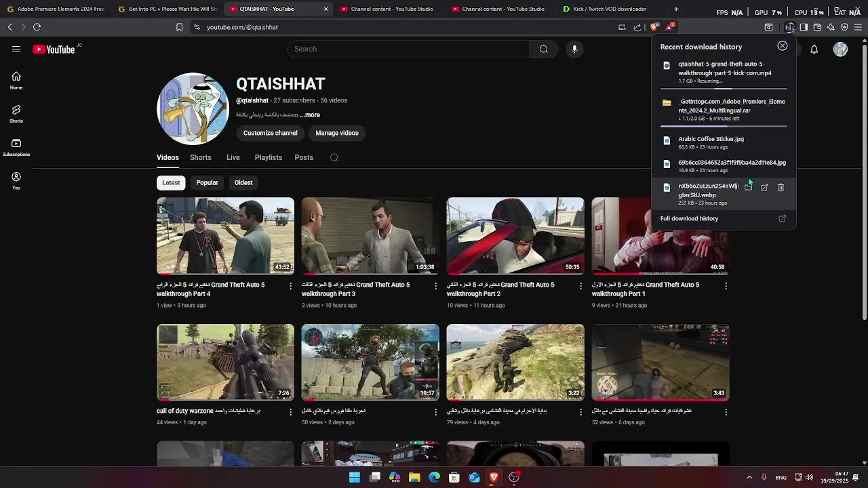Screen dimensions: 868x488
Task: Go back with browser back arrow
Action: point(9,27)
